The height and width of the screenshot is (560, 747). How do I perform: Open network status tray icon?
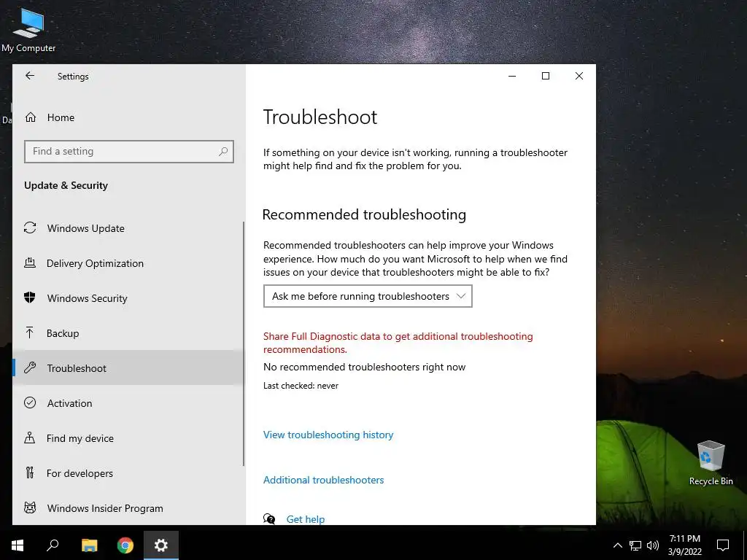tap(635, 545)
